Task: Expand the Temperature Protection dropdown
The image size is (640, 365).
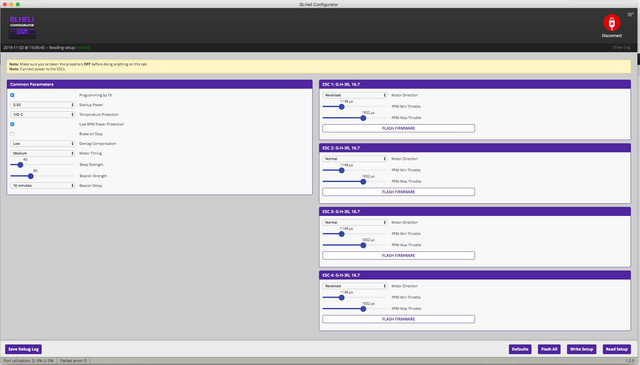Action: point(42,115)
